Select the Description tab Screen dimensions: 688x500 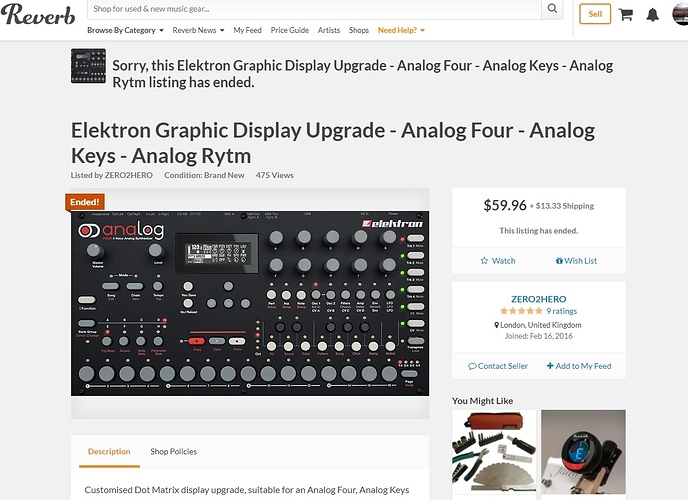[x=109, y=452]
